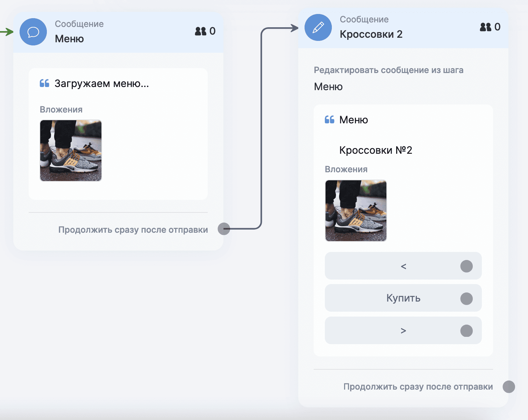
Task: Select the Кроссовки 2 block title
Action: click(371, 34)
